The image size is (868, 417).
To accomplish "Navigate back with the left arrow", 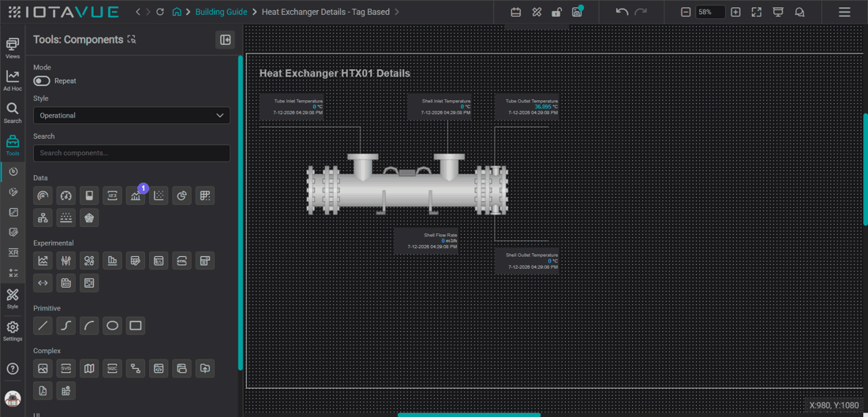I will click(138, 12).
